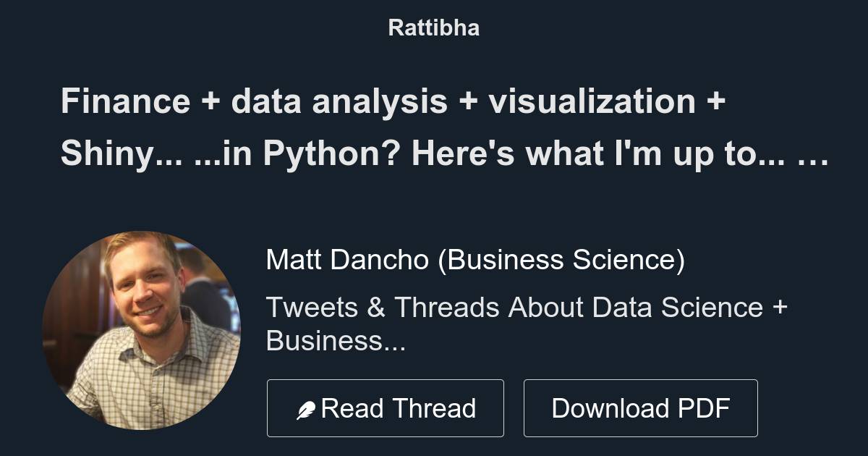Click inside the Read Thread button border
Viewport: 868px width, 456px height.
(x=386, y=408)
